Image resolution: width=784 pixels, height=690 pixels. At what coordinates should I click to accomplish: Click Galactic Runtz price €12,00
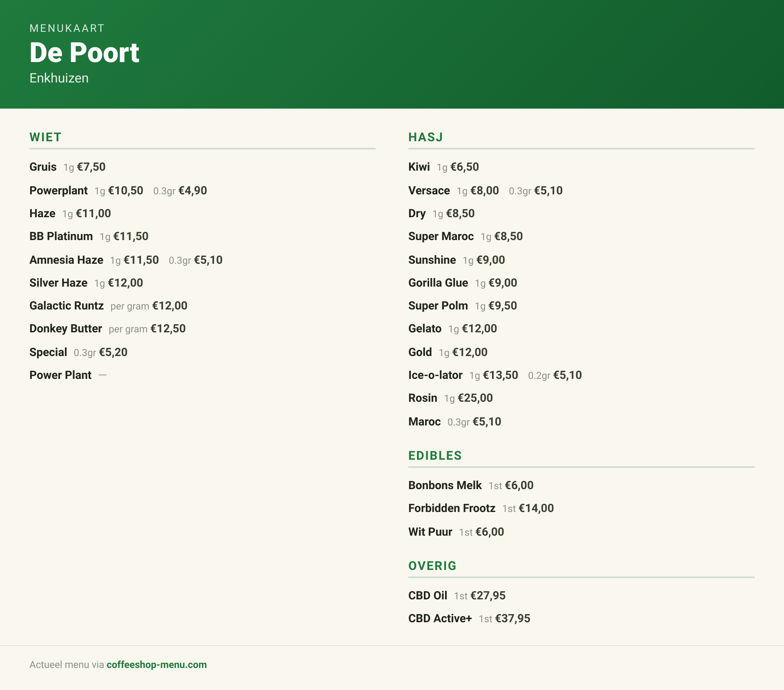[170, 306]
